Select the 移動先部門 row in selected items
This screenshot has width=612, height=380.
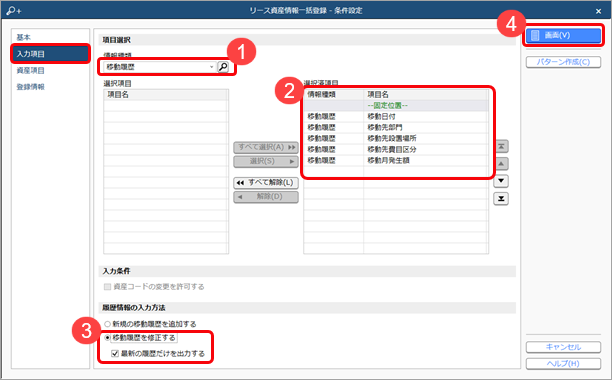coord(395,128)
